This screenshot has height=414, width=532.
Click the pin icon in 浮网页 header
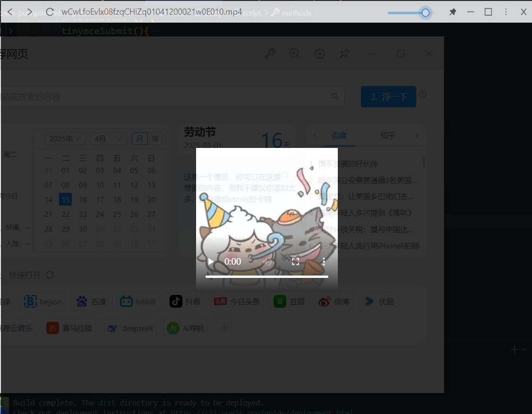point(344,53)
